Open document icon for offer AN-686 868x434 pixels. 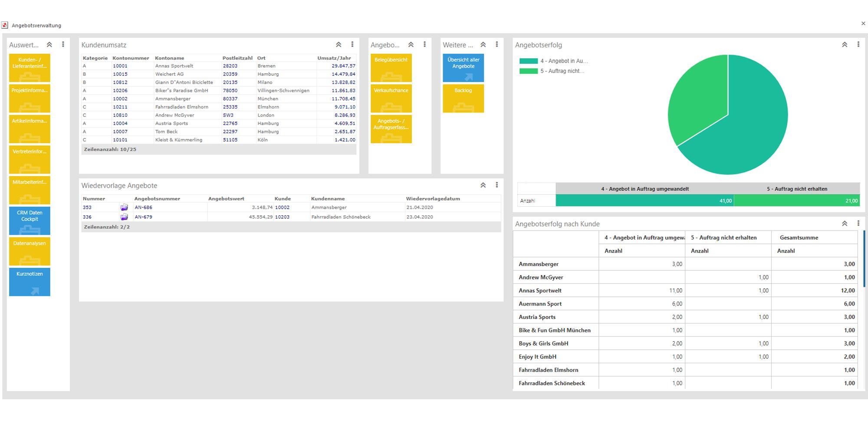124,207
